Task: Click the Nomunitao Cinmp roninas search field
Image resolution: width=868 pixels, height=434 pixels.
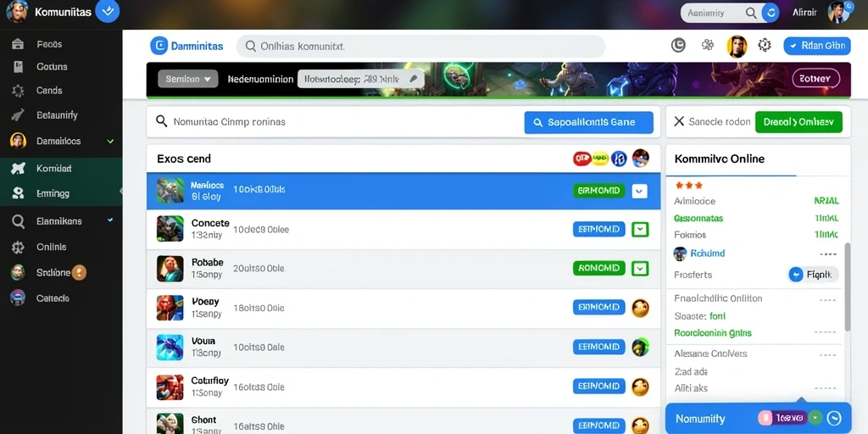Action: pos(332,122)
